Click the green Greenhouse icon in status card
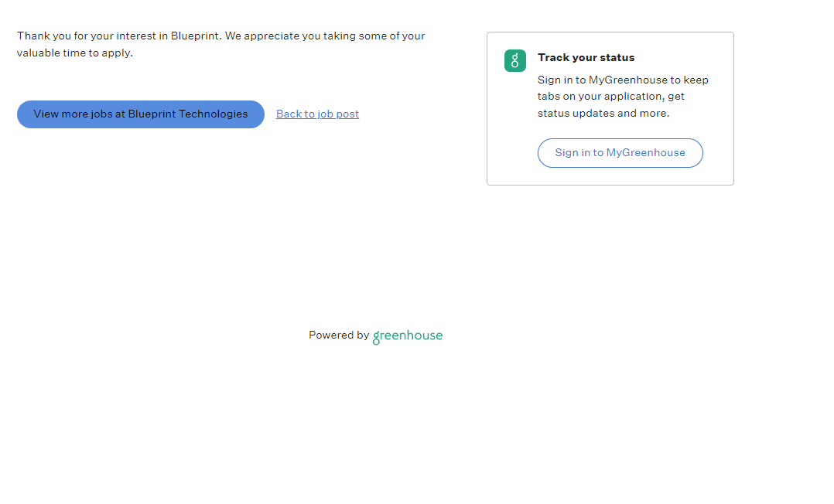Image resolution: width=834 pixels, height=504 pixels. [514, 61]
